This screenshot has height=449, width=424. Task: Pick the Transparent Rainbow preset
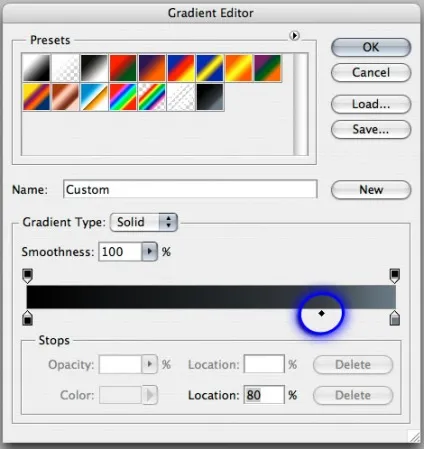(152, 97)
